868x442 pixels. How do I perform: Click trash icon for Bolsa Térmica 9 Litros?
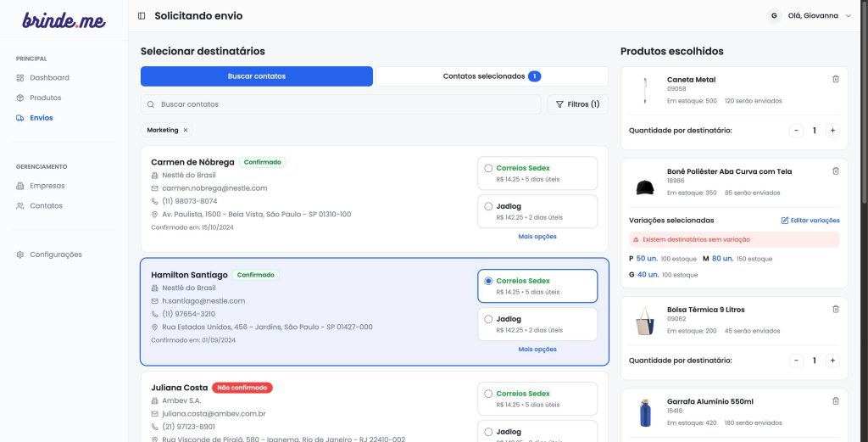pyautogui.click(x=835, y=310)
